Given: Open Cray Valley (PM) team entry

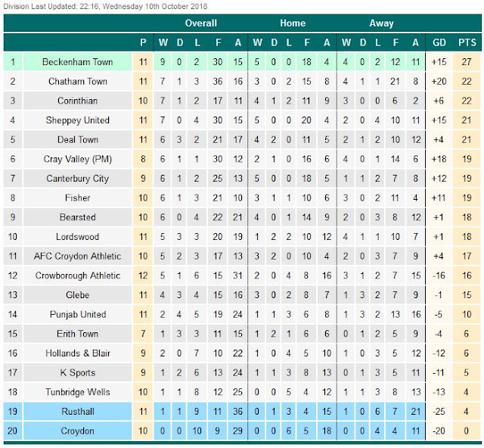Looking at the screenshot, I should tap(77, 159).
